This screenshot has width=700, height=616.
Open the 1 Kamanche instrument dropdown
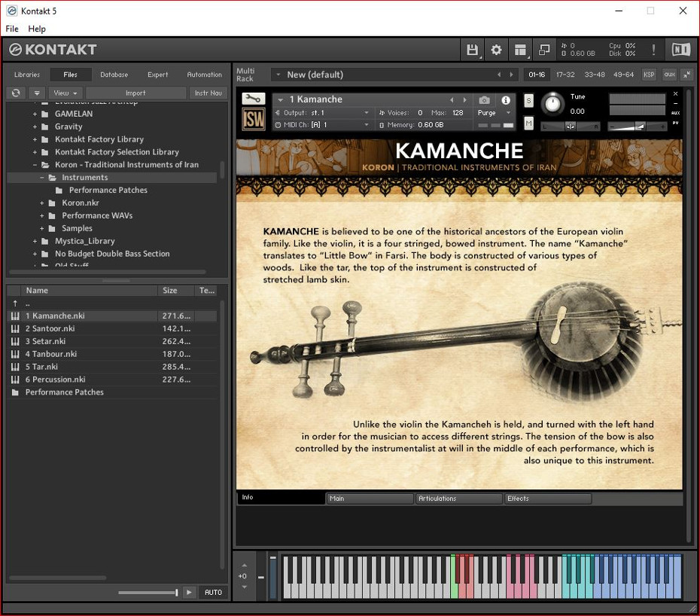click(x=280, y=99)
